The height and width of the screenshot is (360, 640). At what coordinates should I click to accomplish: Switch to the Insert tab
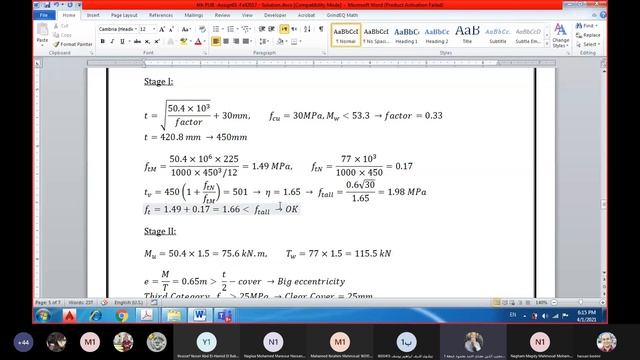coord(93,15)
